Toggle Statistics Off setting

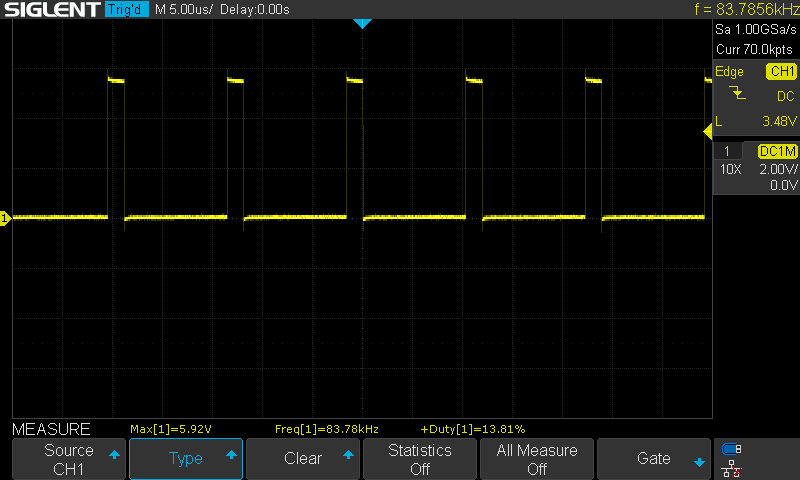420,459
